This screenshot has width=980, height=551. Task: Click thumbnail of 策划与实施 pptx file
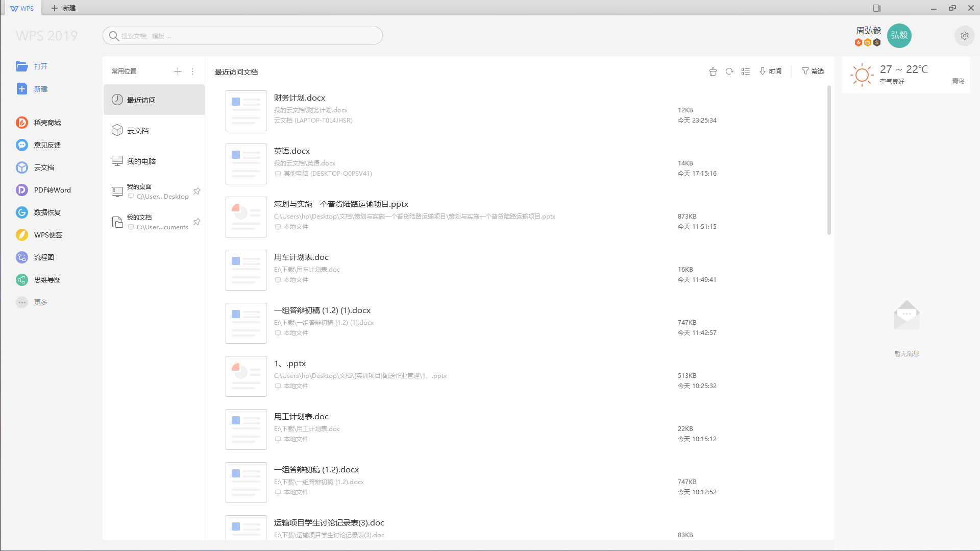coord(246,217)
